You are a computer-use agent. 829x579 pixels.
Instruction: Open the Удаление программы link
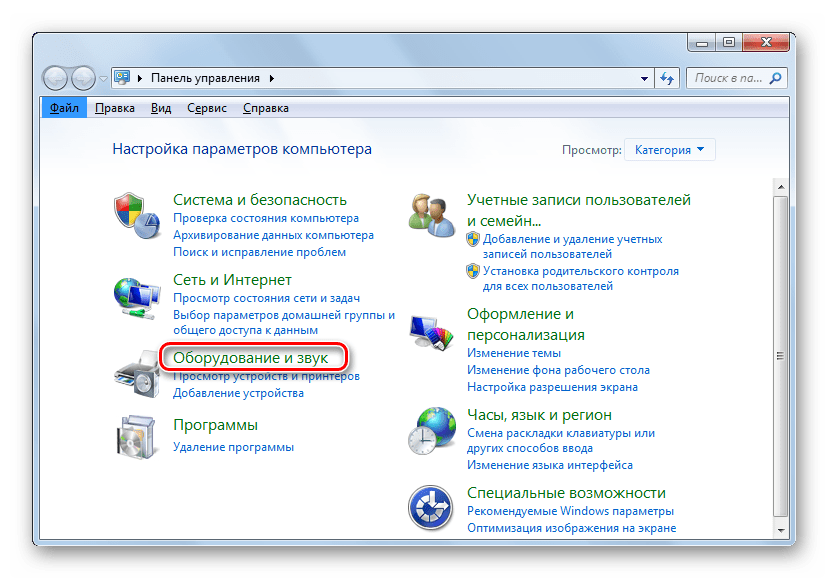click(233, 447)
